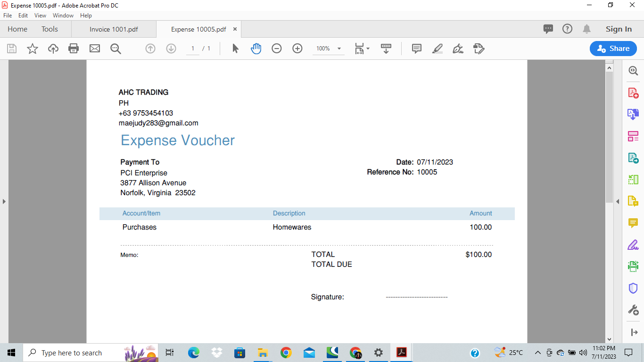
Task: Add a sticky note comment
Action: point(417,49)
